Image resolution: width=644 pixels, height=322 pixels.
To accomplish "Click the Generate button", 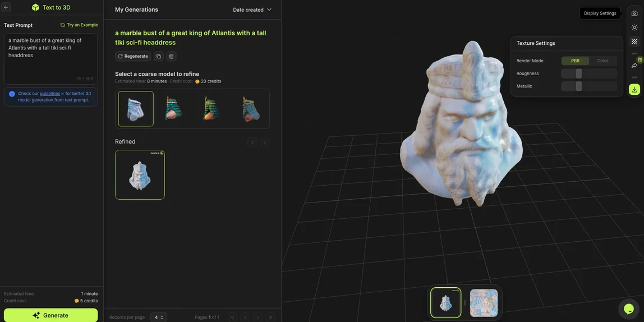I will [51, 315].
